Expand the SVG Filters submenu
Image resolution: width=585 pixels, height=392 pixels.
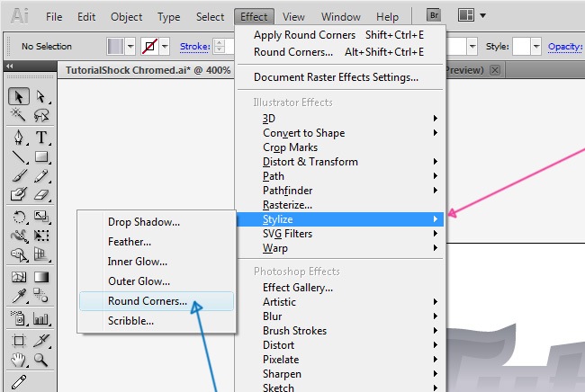(435, 234)
